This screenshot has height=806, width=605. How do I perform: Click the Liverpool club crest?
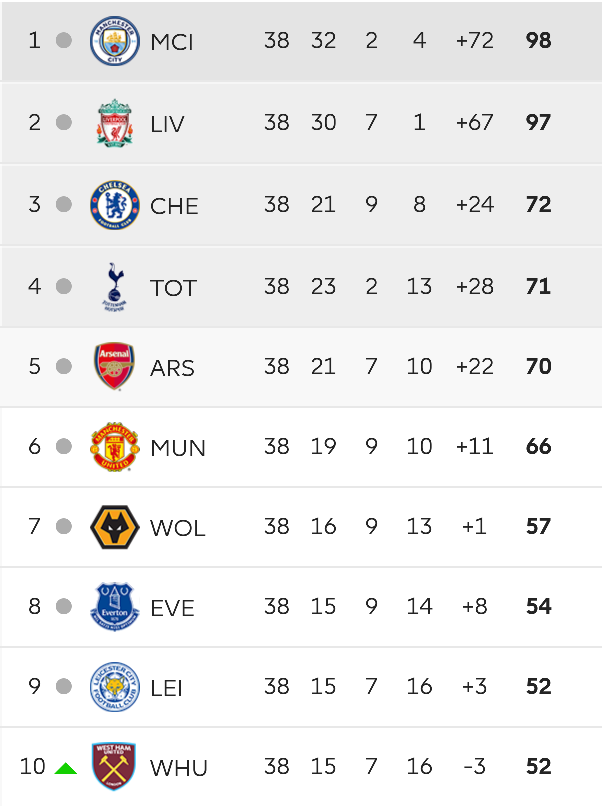coord(115,123)
